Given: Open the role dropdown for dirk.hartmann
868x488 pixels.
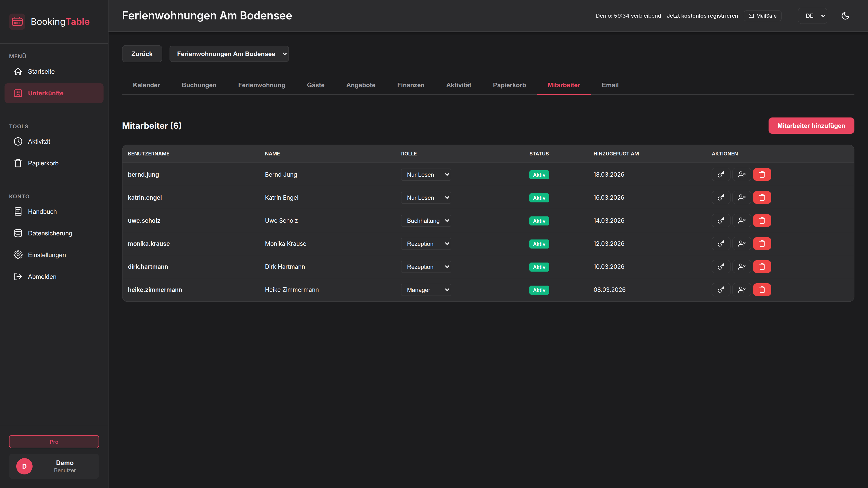Looking at the screenshot, I should (426, 267).
